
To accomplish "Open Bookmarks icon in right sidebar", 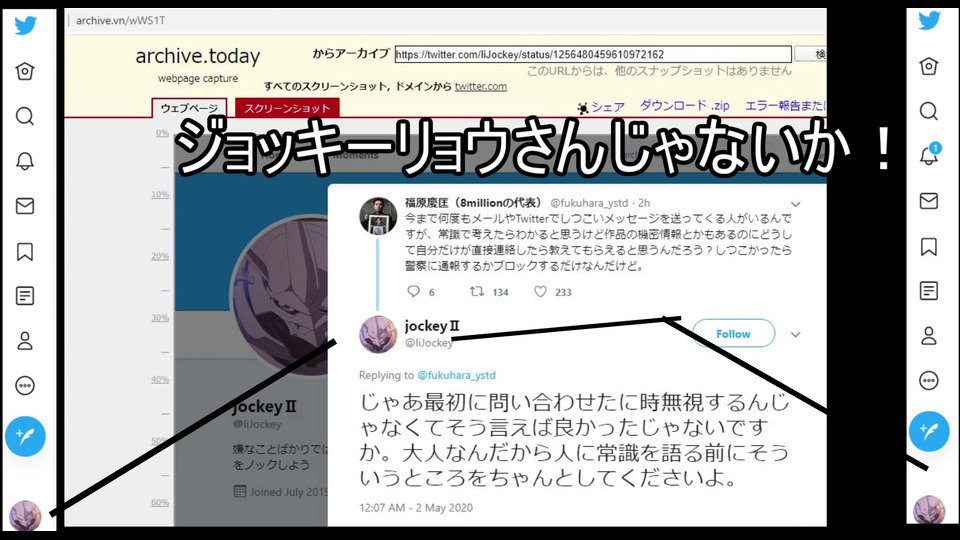I will tap(929, 247).
